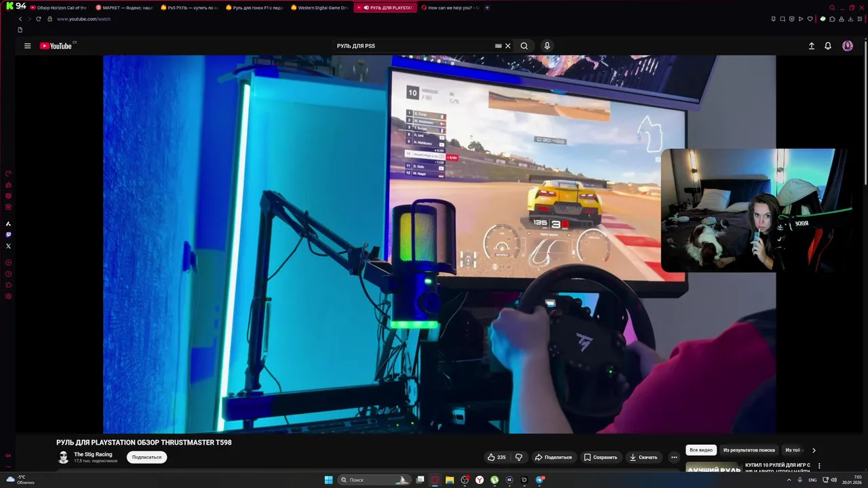The image size is (868, 488).
Task: Show more chips with right arrow
Action: point(814,450)
